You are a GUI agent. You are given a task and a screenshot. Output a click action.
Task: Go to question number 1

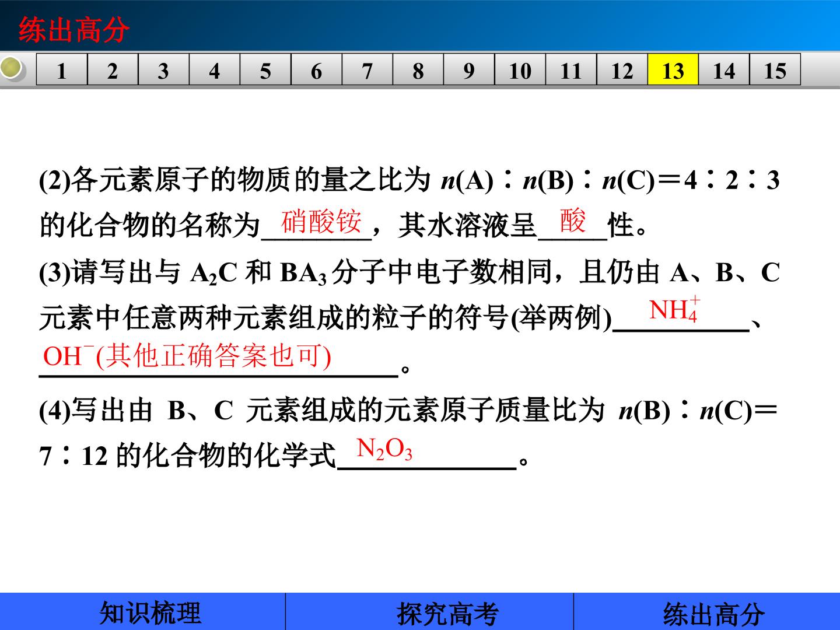tap(62, 70)
